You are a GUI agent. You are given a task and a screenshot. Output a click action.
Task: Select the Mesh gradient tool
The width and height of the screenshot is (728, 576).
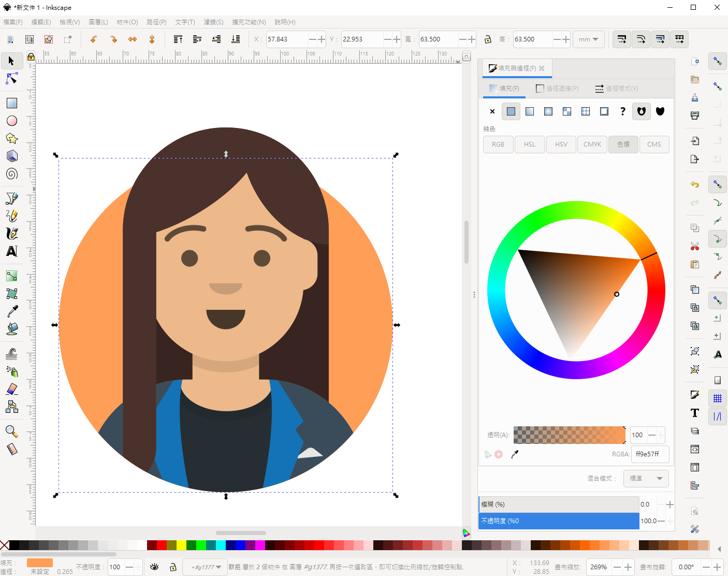pyautogui.click(x=11, y=294)
